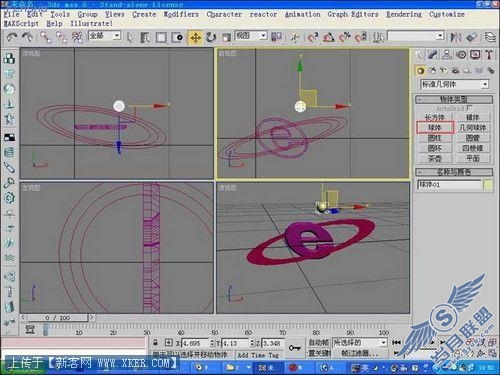Image resolution: width=500 pixels, height=375 pixels.
Task: Select the Geometry category icon
Action: (421, 71)
